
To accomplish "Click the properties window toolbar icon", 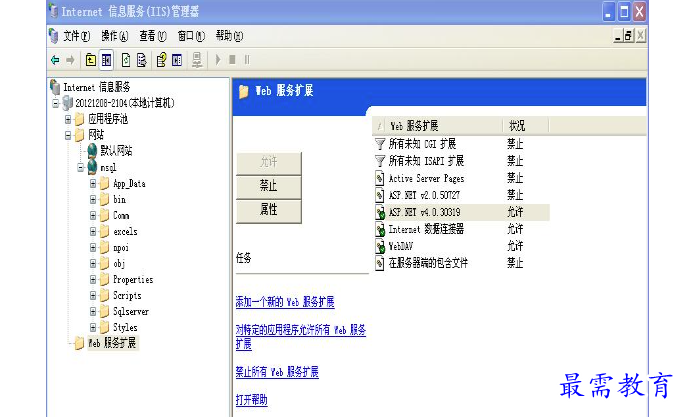I will pyautogui.click(x=177, y=60).
